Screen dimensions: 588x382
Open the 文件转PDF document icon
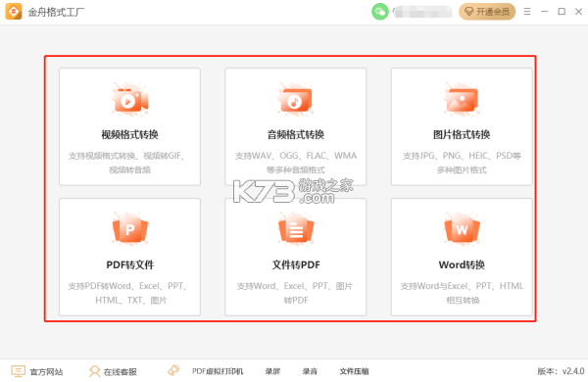coord(296,228)
